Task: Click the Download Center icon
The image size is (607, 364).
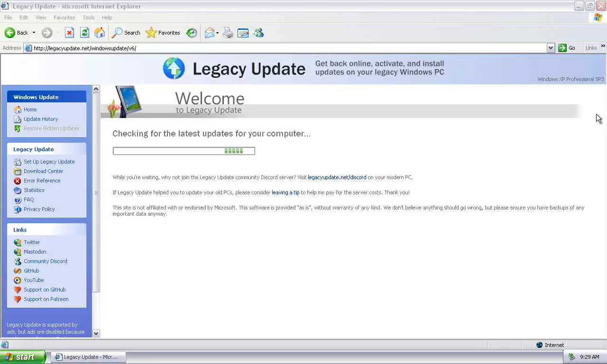Action: tap(18, 171)
